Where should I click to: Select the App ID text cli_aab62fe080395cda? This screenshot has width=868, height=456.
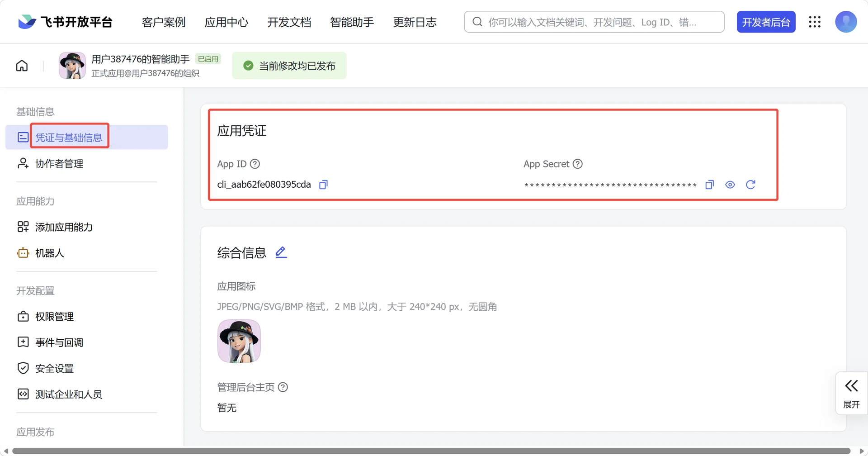click(x=264, y=185)
